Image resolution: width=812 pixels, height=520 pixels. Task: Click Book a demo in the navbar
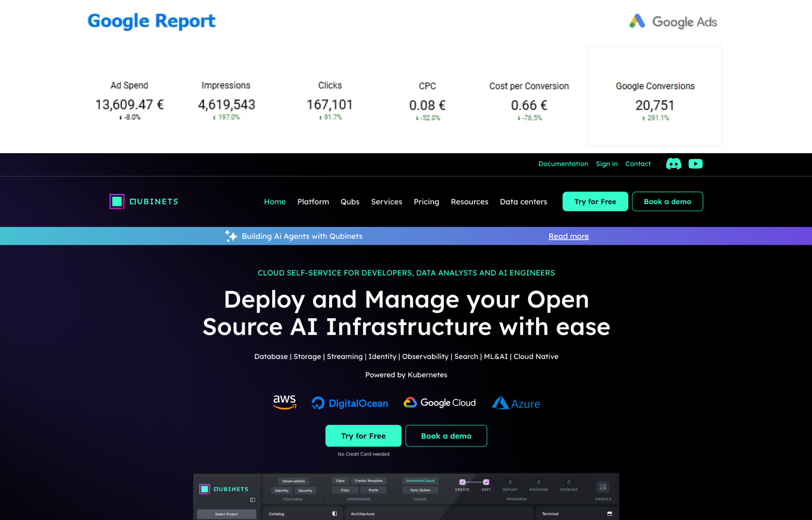(x=667, y=202)
